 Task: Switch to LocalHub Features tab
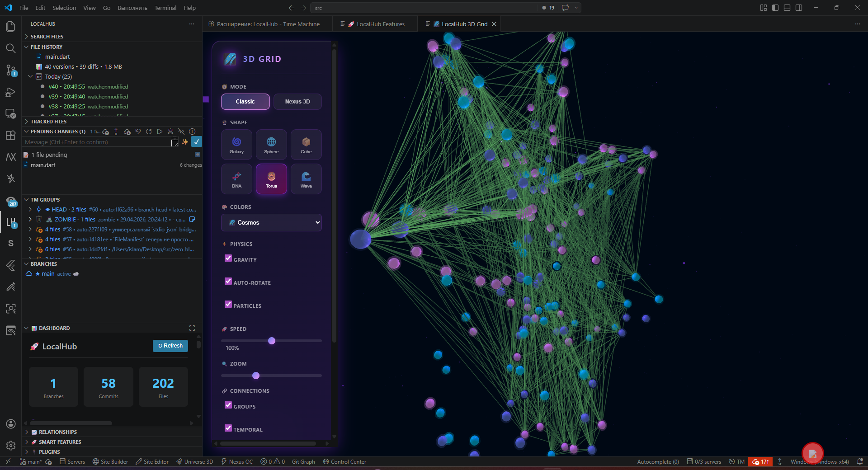[375, 24]
